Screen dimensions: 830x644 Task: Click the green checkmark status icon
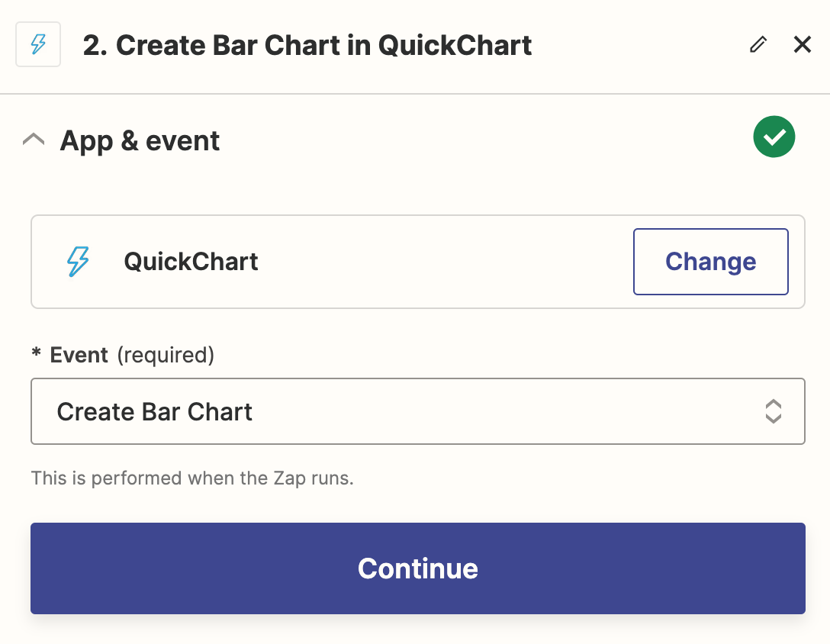click(774, 137)
